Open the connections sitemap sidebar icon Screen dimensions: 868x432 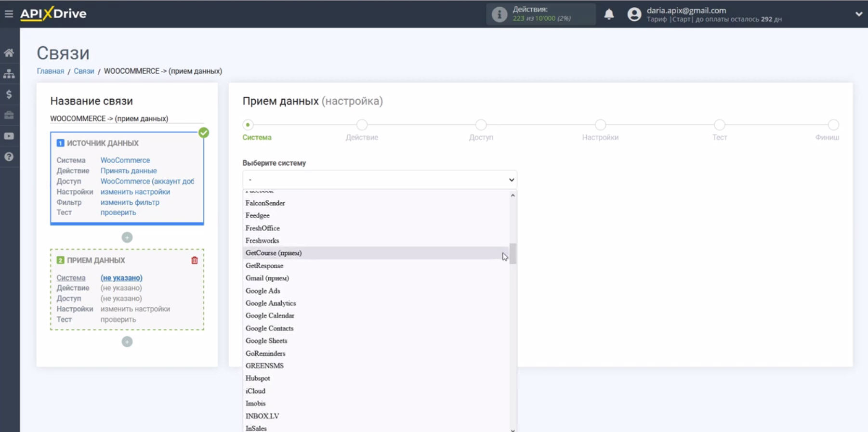9,74
